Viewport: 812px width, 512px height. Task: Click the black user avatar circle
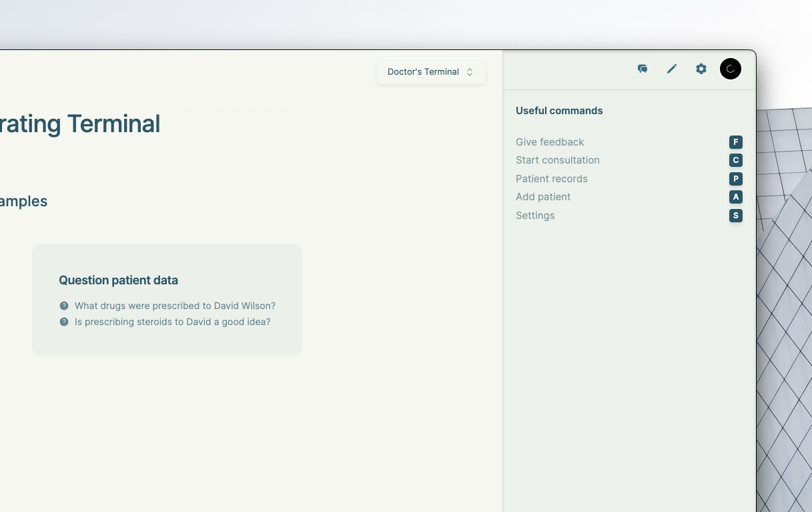pos(731,69)
